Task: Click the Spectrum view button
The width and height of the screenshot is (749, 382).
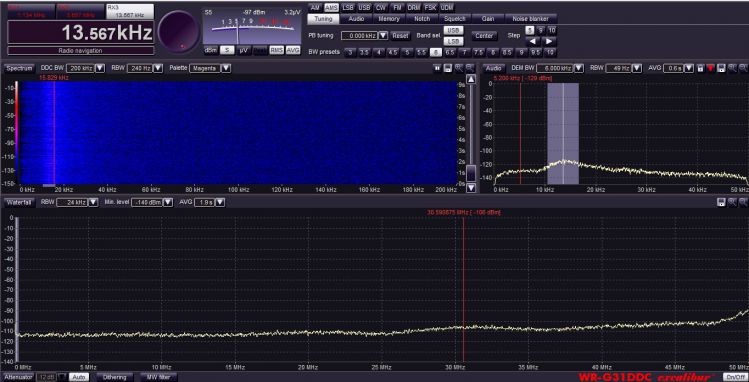Action: point(19,68)
